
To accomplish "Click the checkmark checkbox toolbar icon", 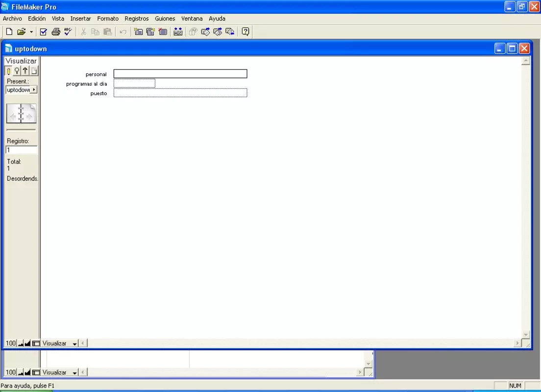I will [x=44, y=32].
